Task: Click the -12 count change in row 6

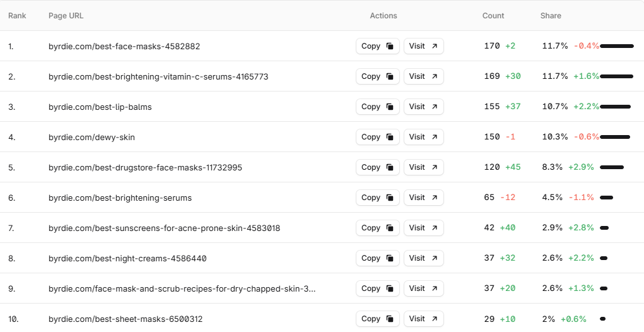Action: click(x=508, y=198)
